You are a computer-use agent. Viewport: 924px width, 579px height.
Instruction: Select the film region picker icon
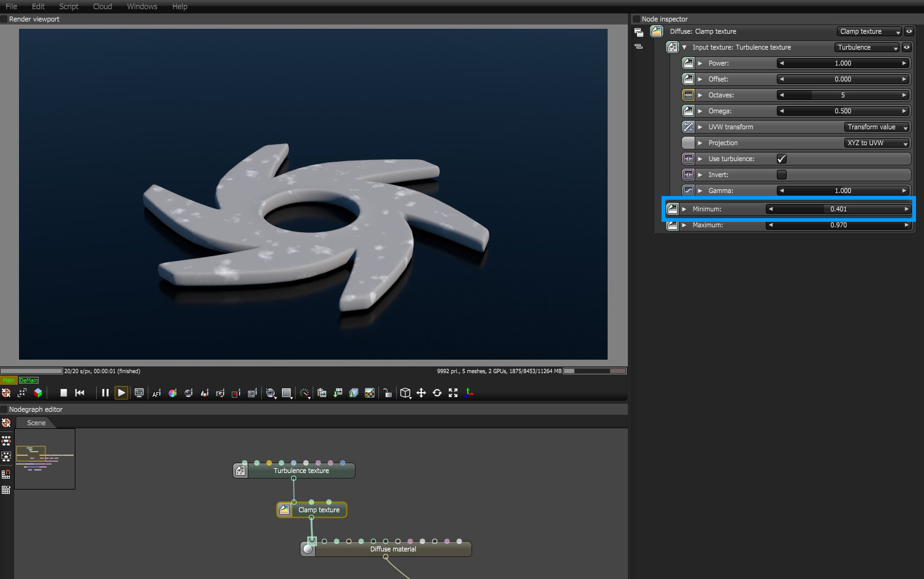(252, 393)
